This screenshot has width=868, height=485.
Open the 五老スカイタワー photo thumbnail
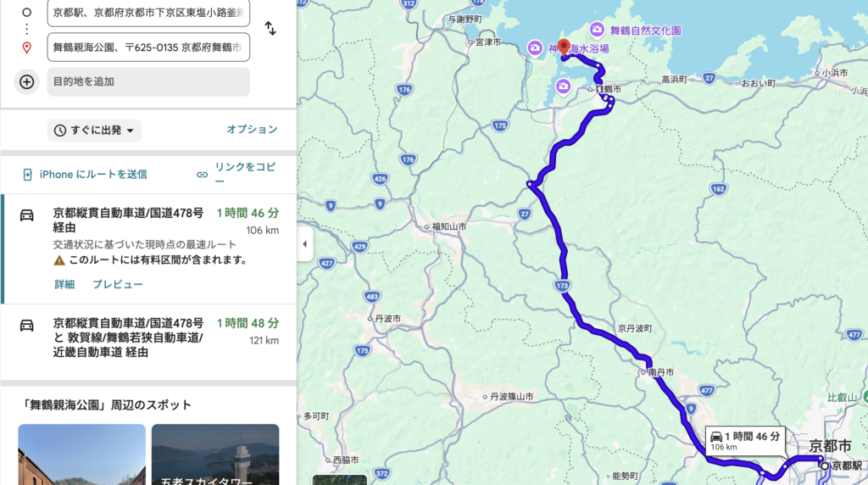click(215, 454)
